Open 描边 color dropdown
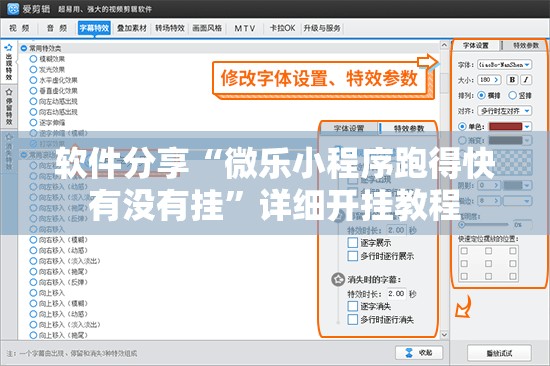The height and width of the screenshot is (366, 550). tap(518, 201)
